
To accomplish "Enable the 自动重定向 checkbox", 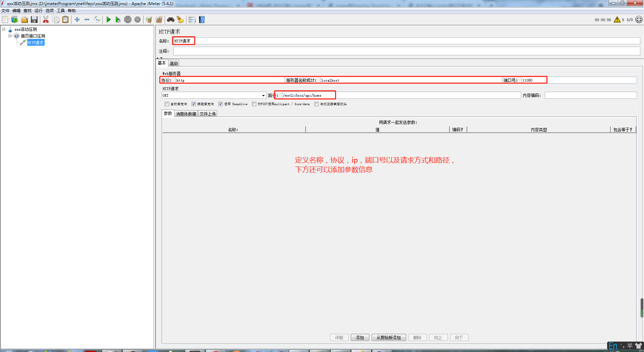I will [x=167, y=104].
